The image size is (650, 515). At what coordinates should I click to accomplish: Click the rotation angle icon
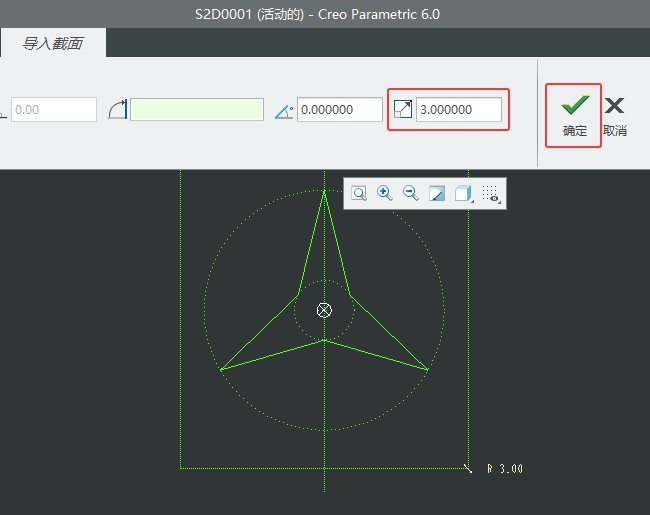coord(284,112)
